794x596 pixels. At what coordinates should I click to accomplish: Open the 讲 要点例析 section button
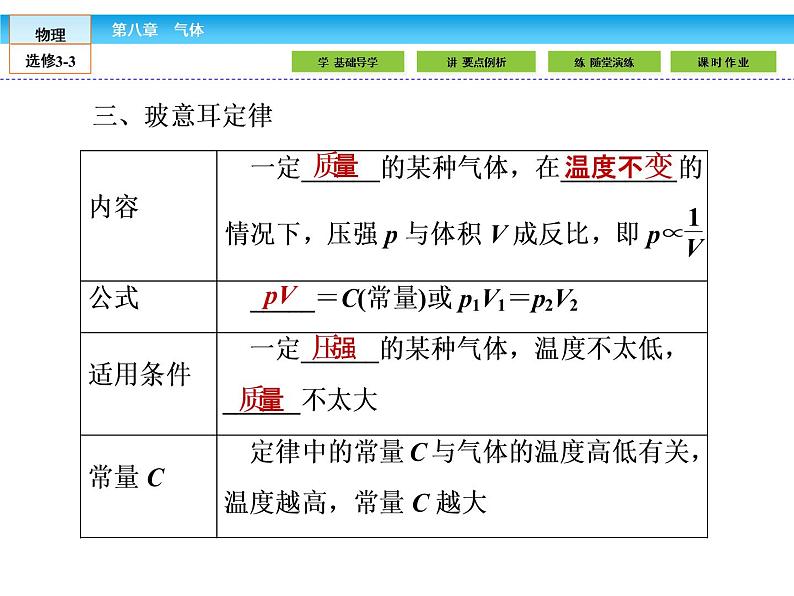(x=476, y=62)
